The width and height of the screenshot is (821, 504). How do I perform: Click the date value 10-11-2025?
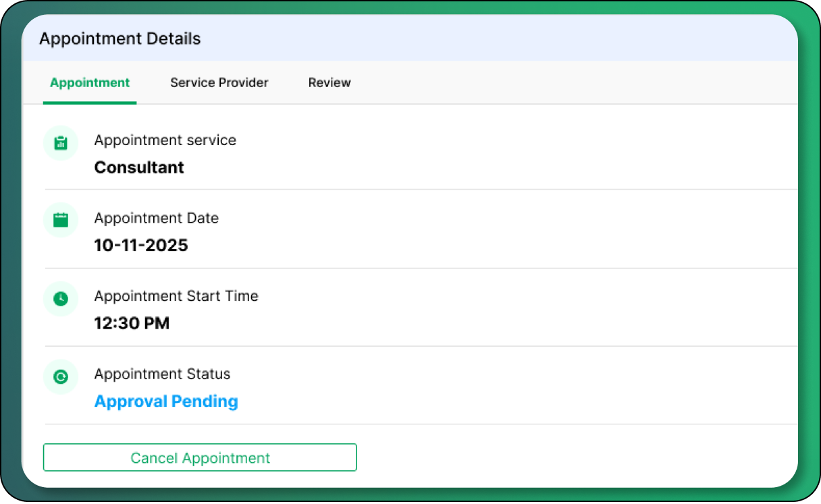pyautogui.click(x=141, y=246)
